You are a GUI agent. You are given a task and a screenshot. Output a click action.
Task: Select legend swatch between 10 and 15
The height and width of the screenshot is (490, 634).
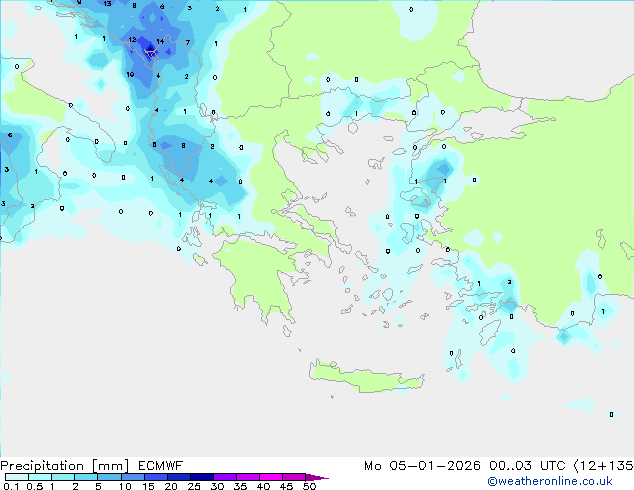pyautogui.click(x=132, y=477)
